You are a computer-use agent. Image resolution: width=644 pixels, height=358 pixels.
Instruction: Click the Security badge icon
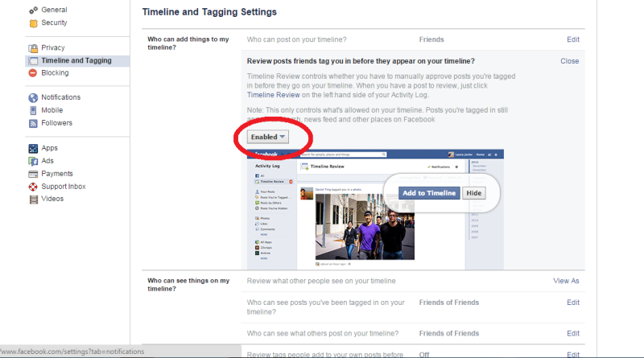click(33, 23)
